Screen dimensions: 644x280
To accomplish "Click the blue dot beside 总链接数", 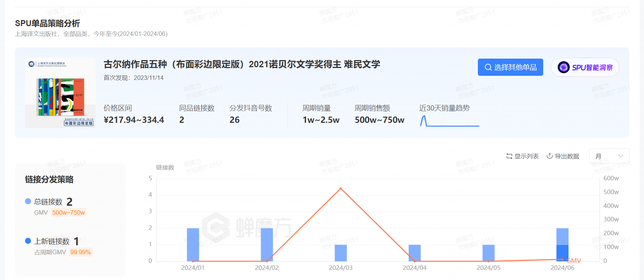I will (28, 201).
